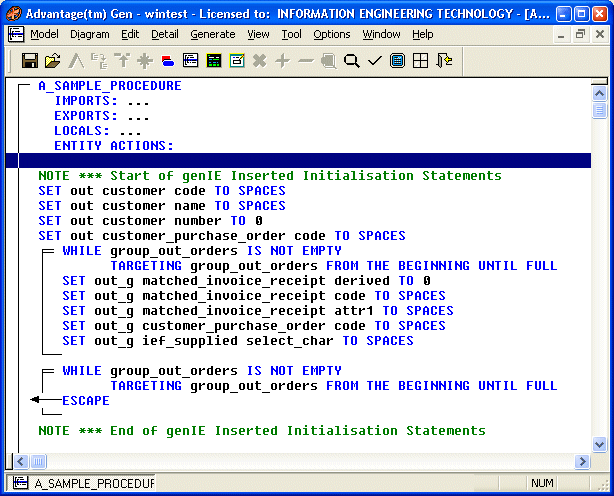
Task: Click the red and blue toolbar icon
Action: click(x=167, y=61)
